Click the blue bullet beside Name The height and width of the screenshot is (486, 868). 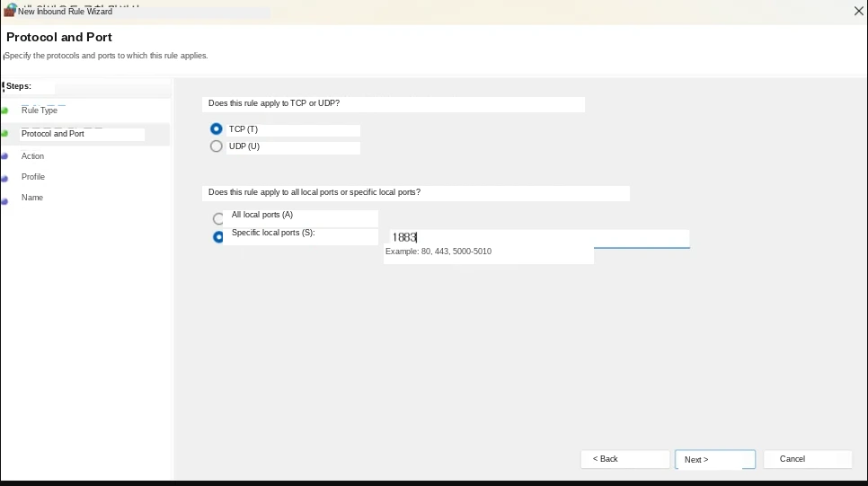pyautogui.click(x=5, y=201)
